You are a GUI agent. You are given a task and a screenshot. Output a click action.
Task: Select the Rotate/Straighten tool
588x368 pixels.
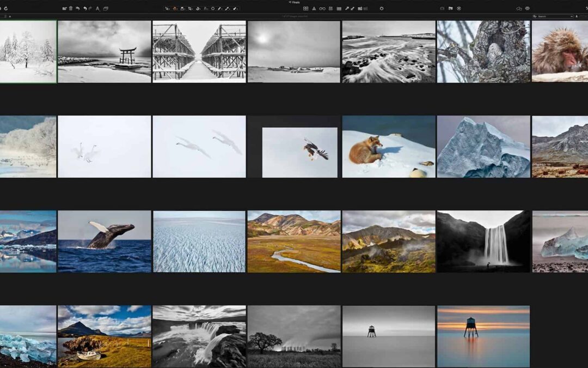[x=198, y=8]
